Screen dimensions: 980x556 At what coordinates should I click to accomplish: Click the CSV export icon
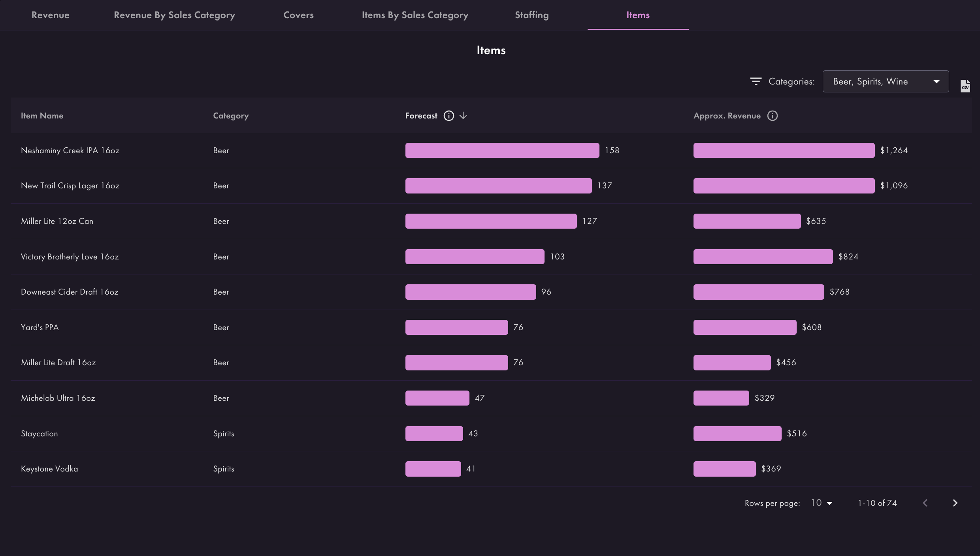coord(965,86)
